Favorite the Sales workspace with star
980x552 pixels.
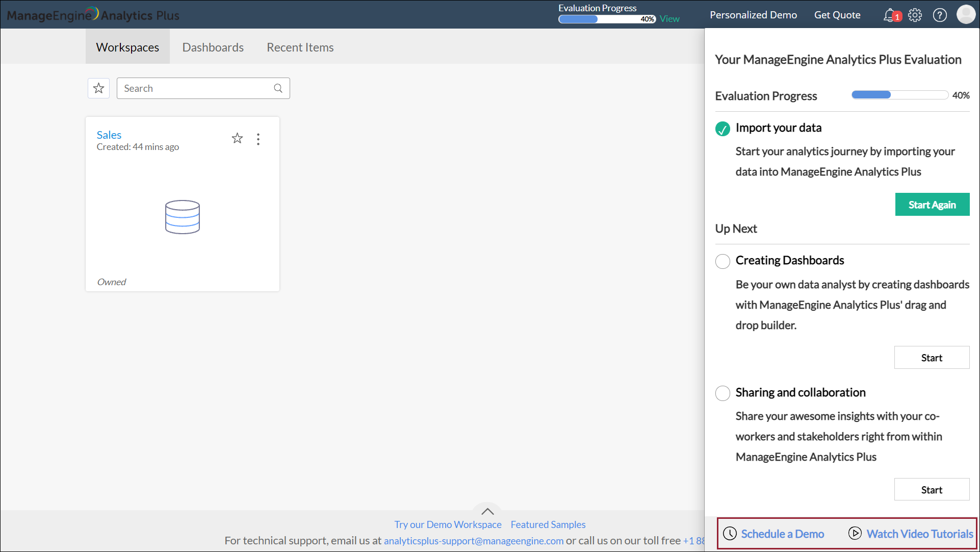[x=237, y=138]
